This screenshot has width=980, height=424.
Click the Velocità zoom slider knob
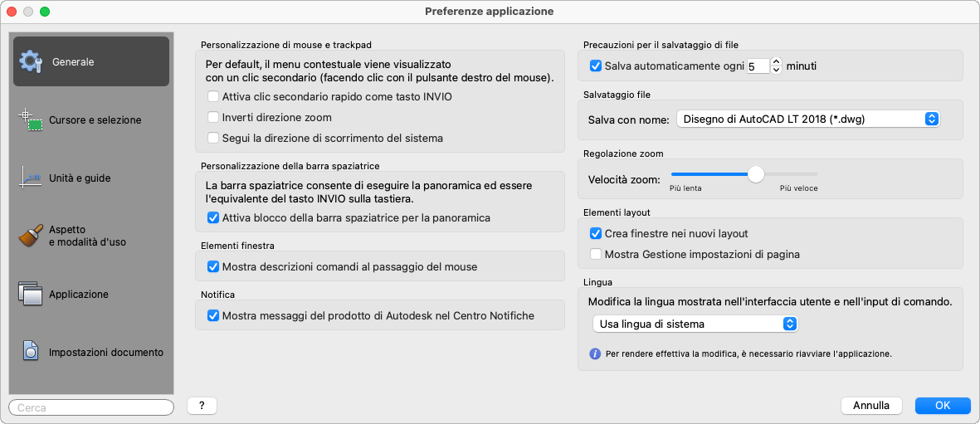[x=755, y=174]
